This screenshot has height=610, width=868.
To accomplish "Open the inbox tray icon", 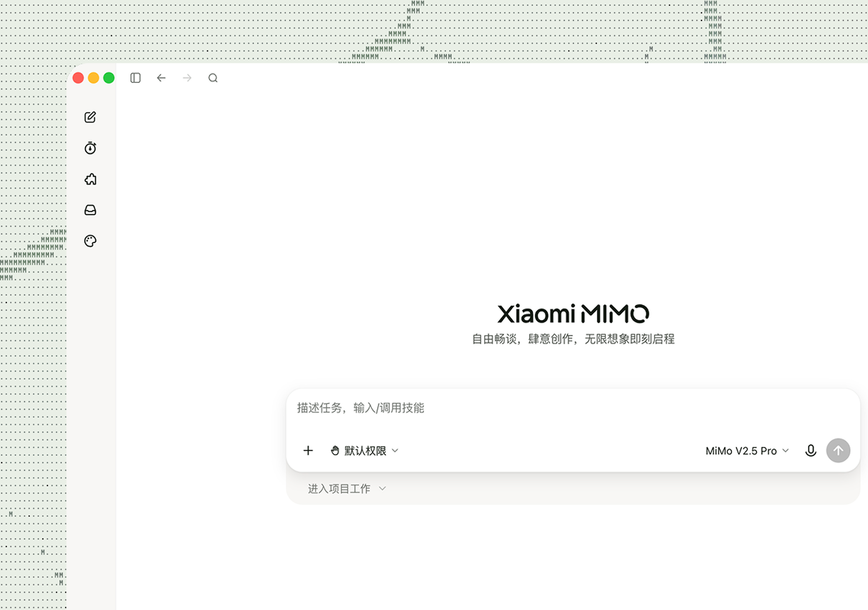I will click(90, 210).
